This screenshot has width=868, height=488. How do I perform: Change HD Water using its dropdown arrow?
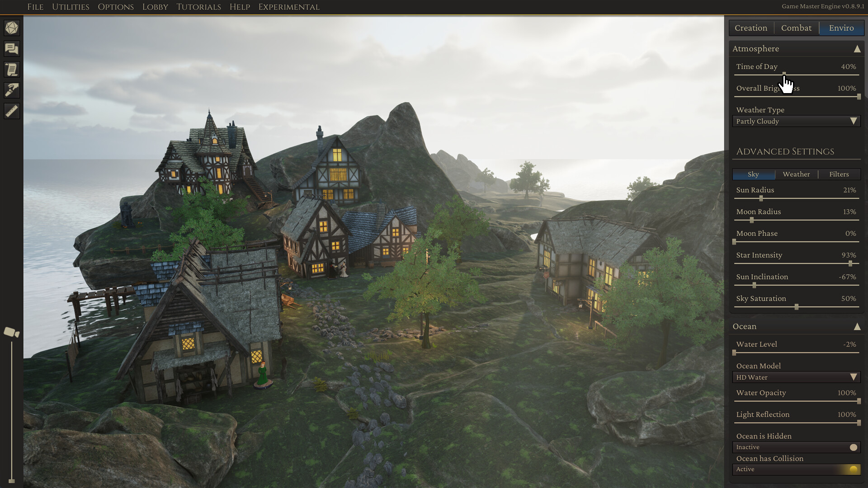click(854, 377)
